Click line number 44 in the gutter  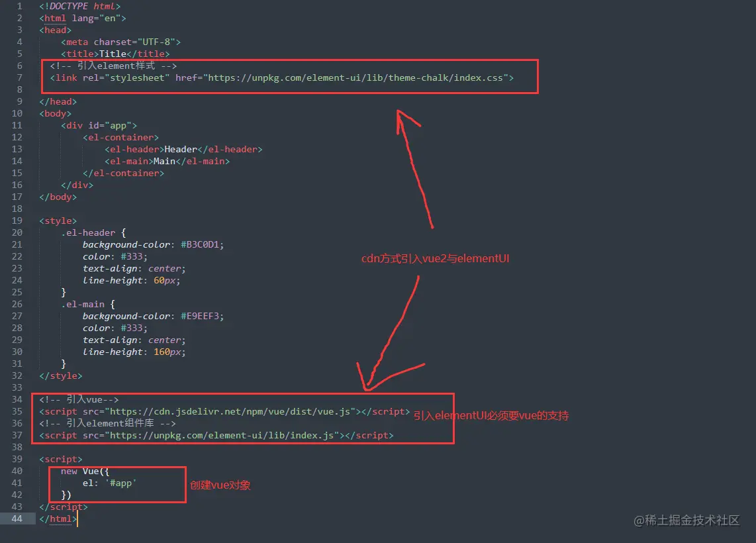click(17, 518)
